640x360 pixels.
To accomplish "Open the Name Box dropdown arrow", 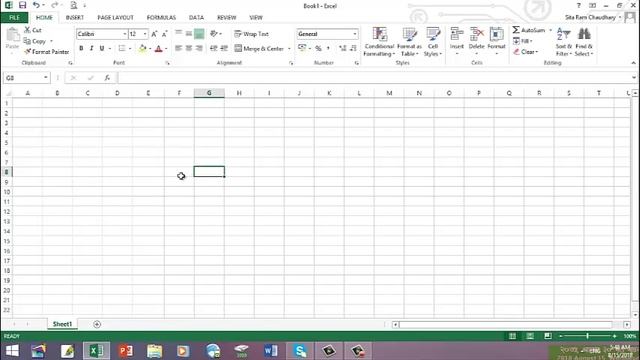I will [45, 78].
